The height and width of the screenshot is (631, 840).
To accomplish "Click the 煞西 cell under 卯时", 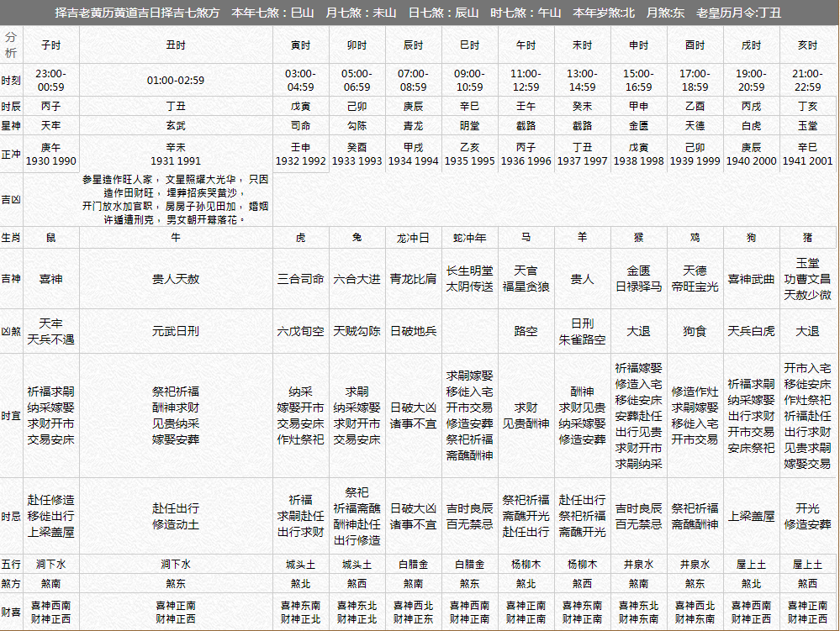I will click(x=357, y=584).
